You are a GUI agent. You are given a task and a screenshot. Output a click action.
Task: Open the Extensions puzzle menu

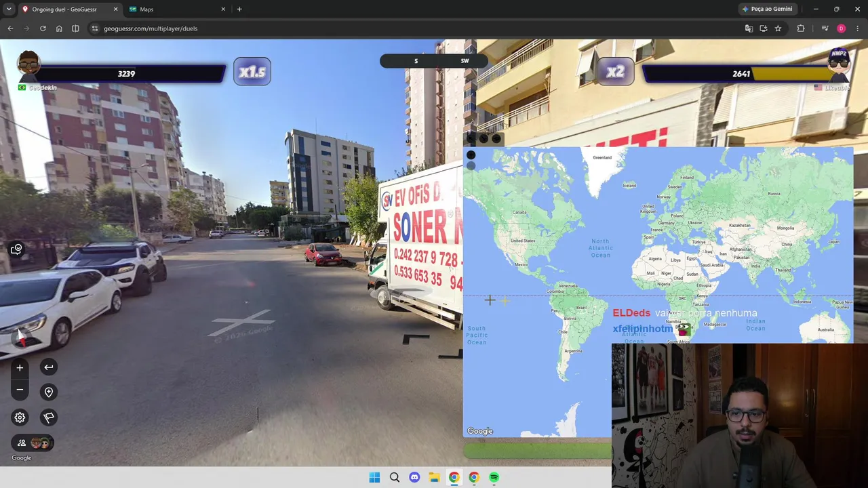[801, 28]
